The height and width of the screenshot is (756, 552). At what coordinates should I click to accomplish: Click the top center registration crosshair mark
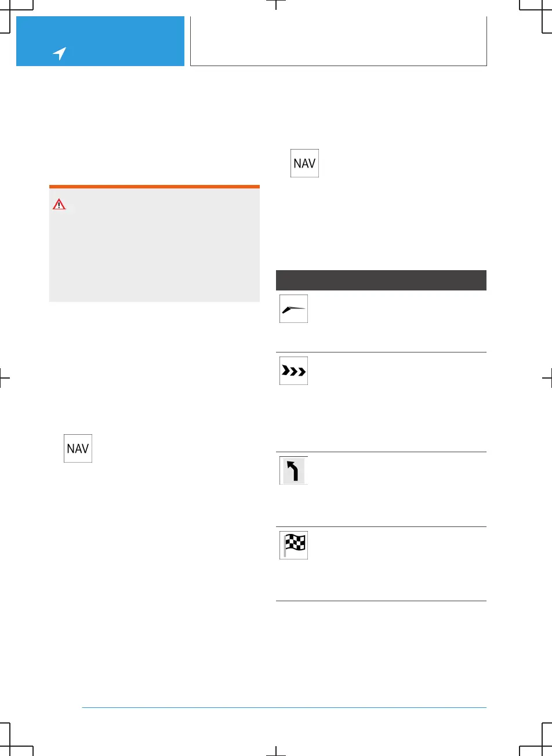tap(277, 5)
